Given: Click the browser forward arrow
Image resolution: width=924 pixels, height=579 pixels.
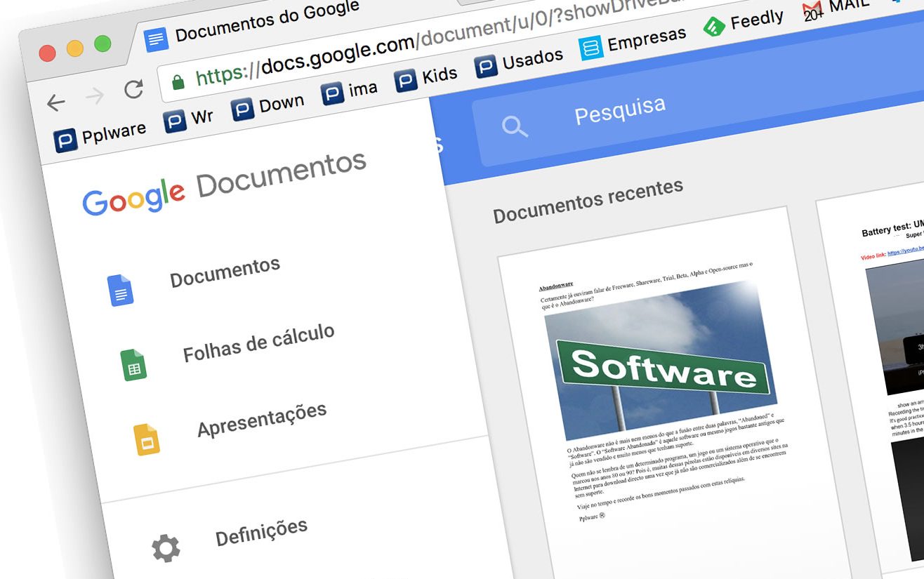Looking at the screenshot, I should point(95,96).
